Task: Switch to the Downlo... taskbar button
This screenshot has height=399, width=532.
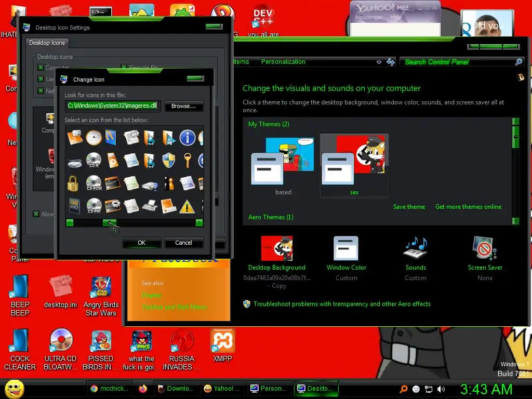Action: click(176, 389)
